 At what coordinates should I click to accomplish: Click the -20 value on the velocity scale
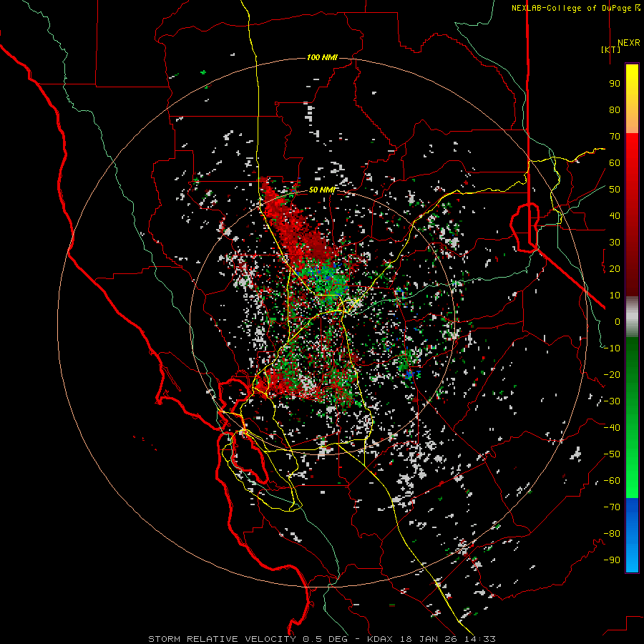[612, 375]
